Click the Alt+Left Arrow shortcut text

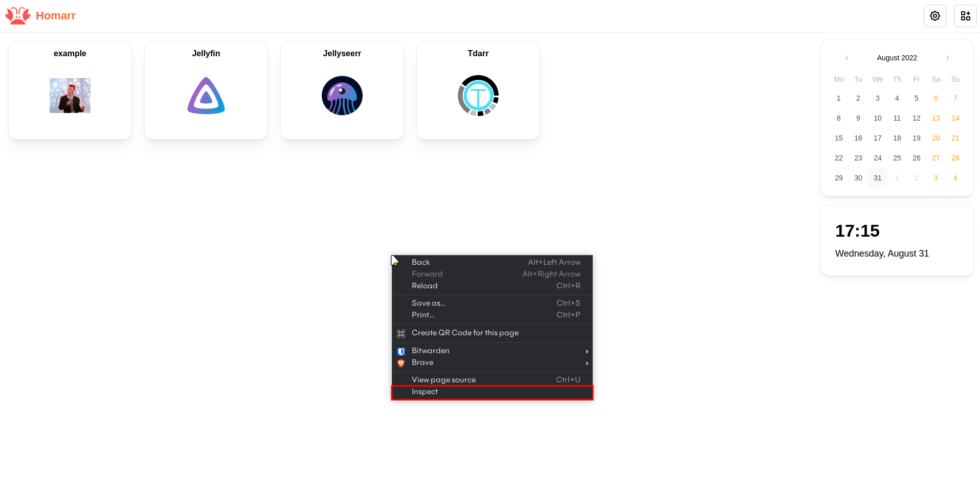(554, 262)
